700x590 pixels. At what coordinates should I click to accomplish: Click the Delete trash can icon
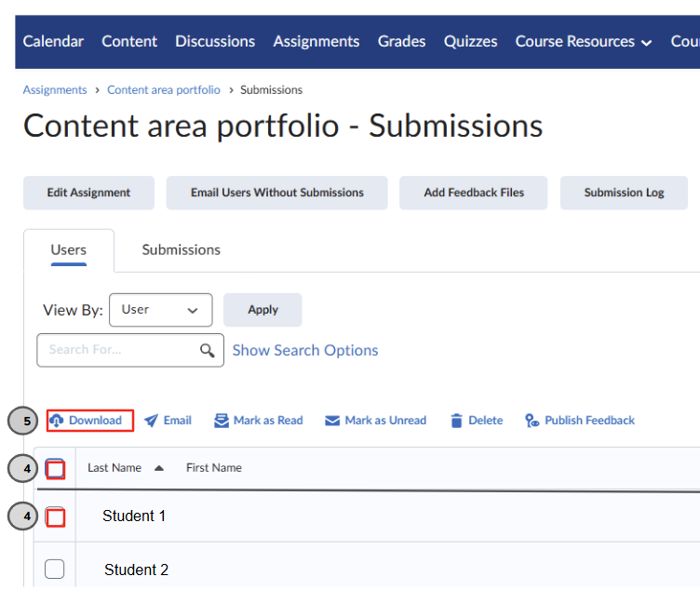456,421
